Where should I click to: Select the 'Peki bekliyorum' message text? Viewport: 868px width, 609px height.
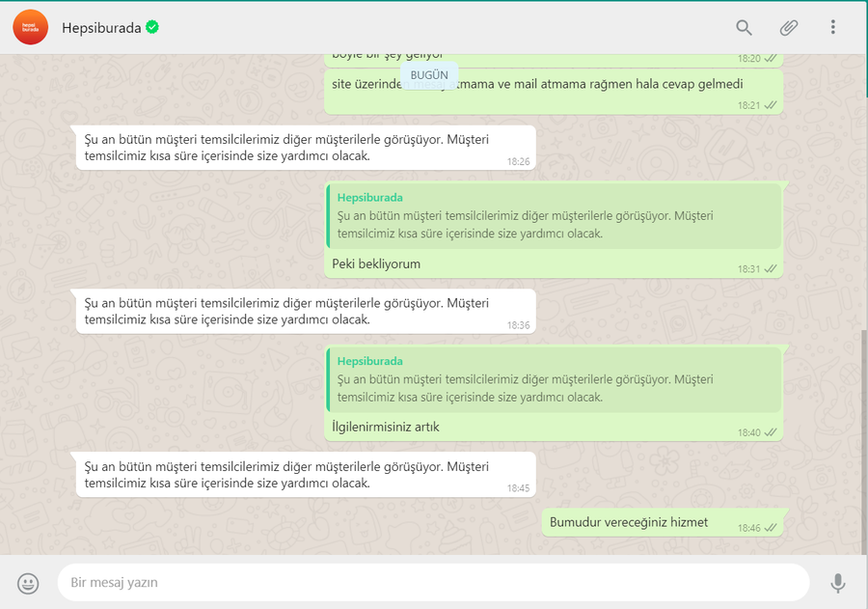[376, 263]
